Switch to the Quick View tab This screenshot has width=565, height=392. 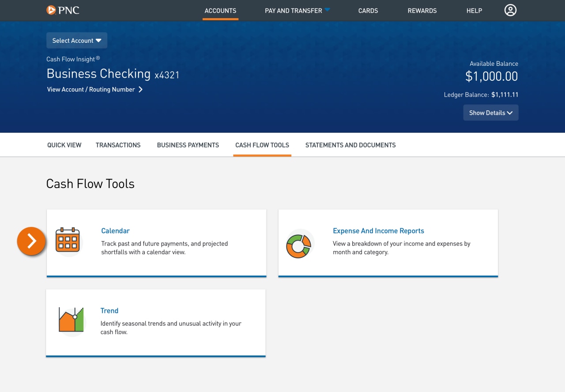(64, 145)
